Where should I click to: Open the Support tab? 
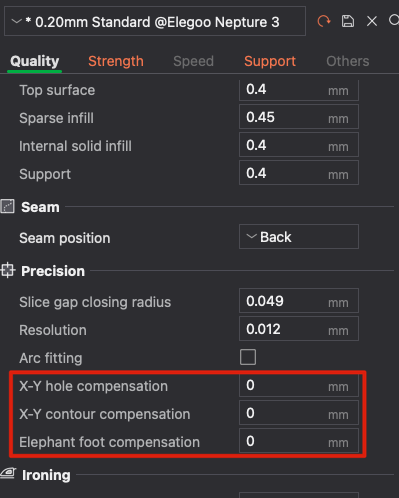click(x=270, y=61)
